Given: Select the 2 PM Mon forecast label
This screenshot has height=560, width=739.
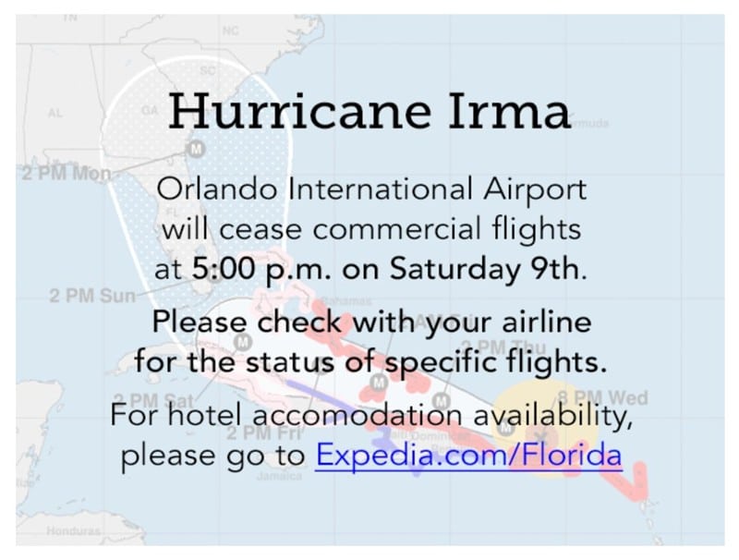Looking at the screenshot, I should click(x=67, y=174).
